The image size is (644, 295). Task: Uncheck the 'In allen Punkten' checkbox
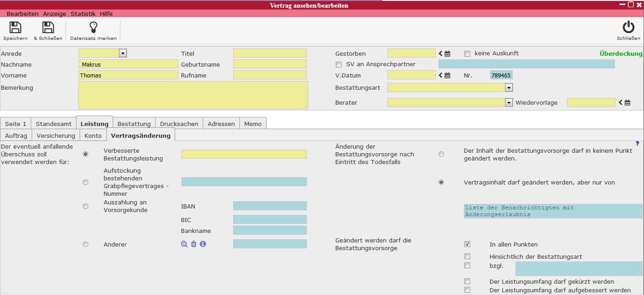coord(467,244)
